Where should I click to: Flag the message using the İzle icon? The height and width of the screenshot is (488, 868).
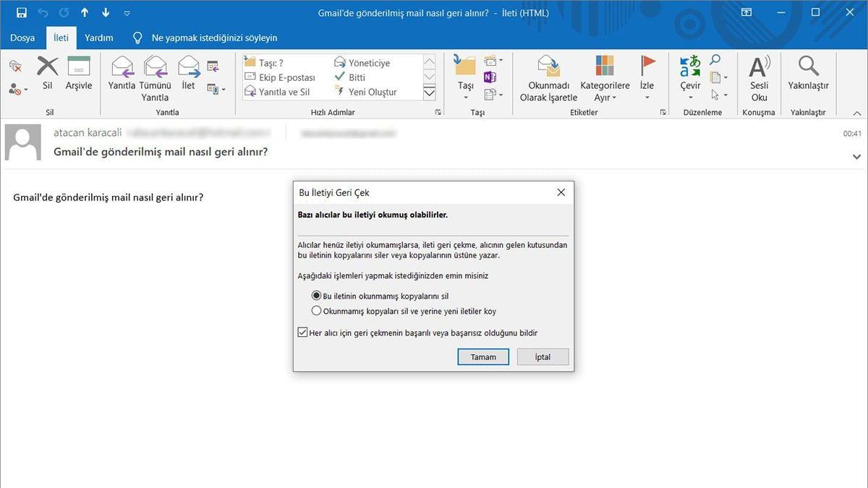[x=647, y=74]
